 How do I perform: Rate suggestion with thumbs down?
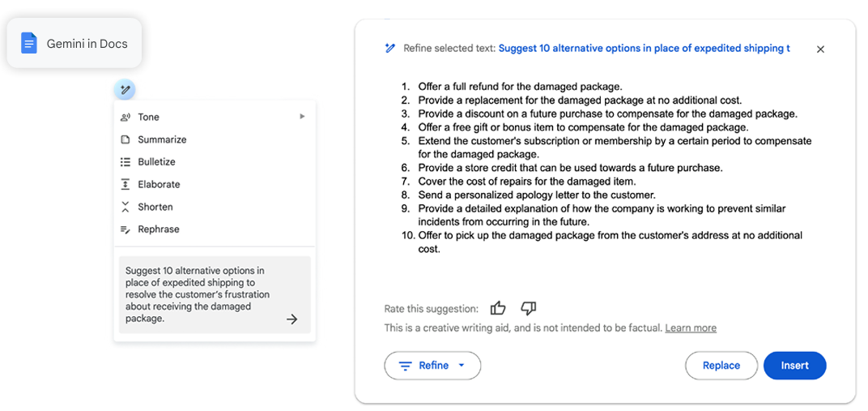(x=529, y=308)
